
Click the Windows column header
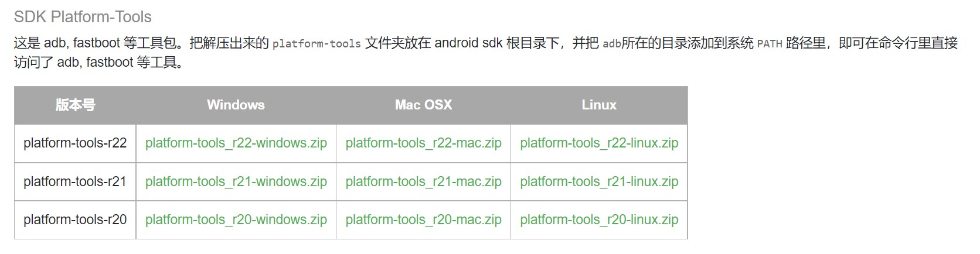pos(236,105)
